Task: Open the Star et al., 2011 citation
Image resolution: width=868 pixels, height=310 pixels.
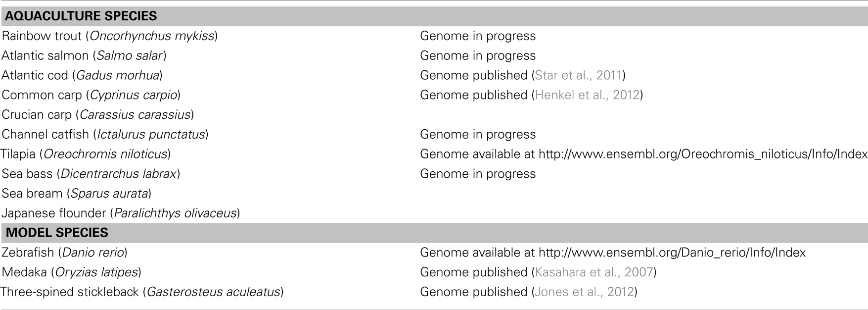Action: 578,75
